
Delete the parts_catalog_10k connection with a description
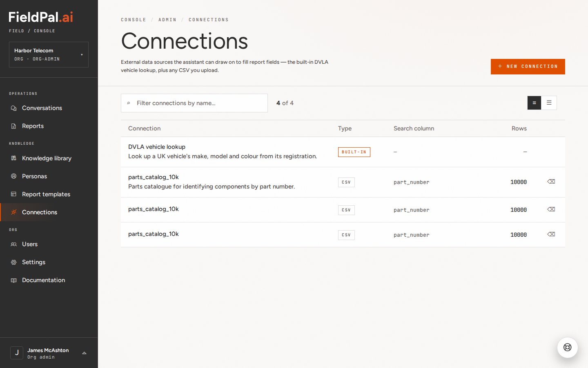pos(551,182)
